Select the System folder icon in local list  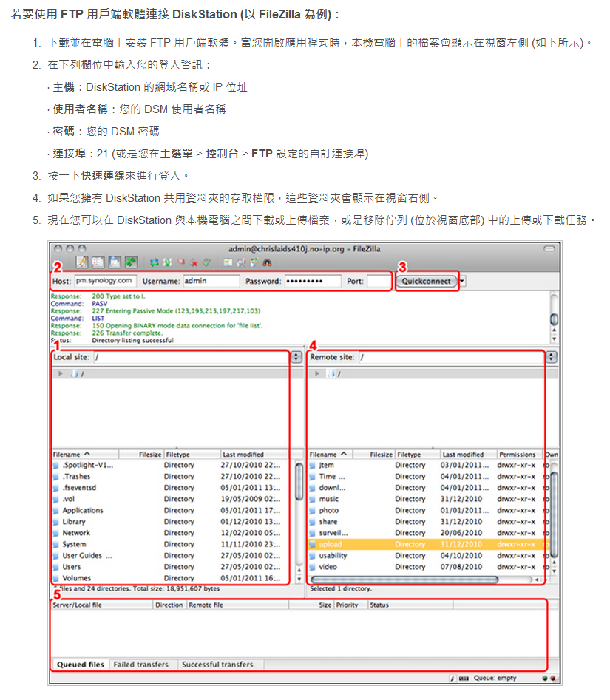(x=55, y=545)
